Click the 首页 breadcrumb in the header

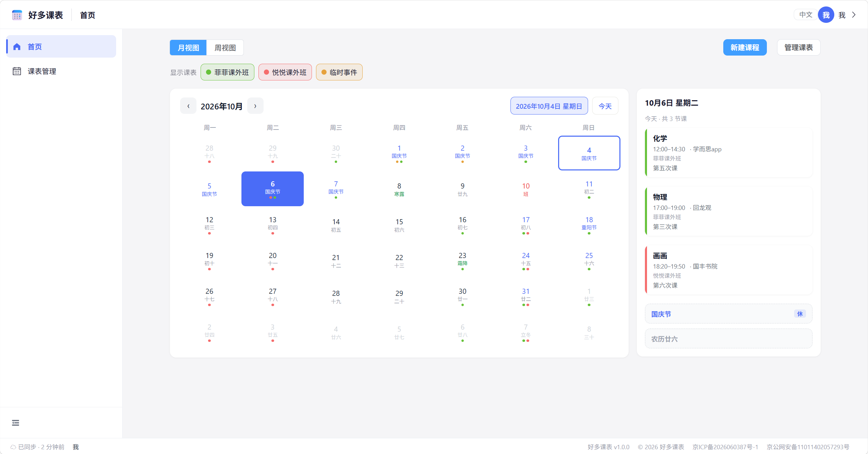(x=88, y=15)
